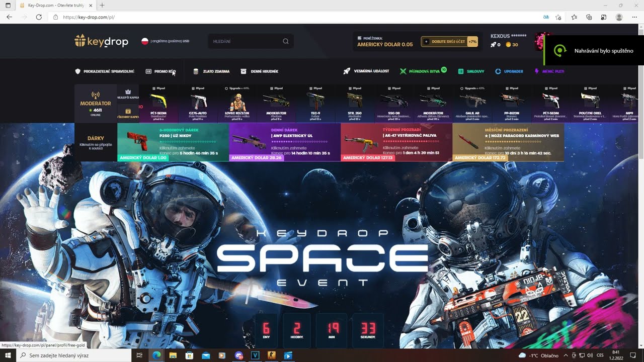This screenshot has width=644, height=362.
Task: Click the SPACE EVENT banner title
Action: click(x=322, y=258)
